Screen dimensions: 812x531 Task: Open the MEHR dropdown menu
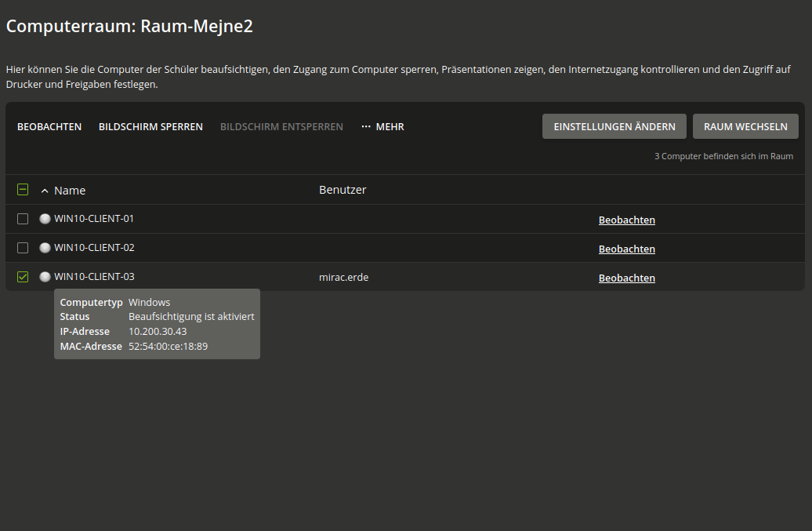coord(382,127)
